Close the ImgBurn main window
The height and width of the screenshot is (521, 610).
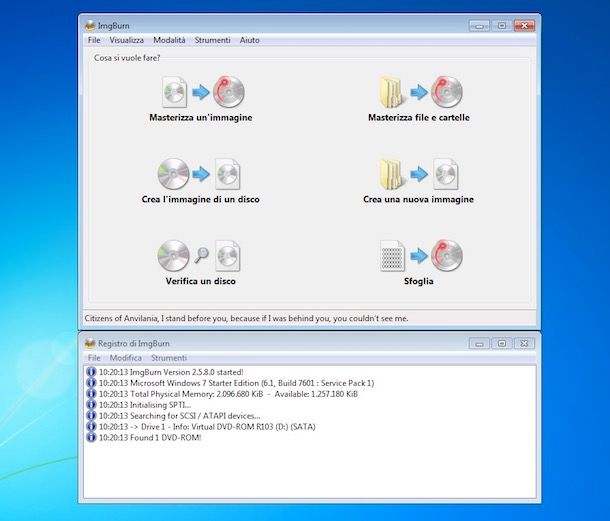(524, 26)
